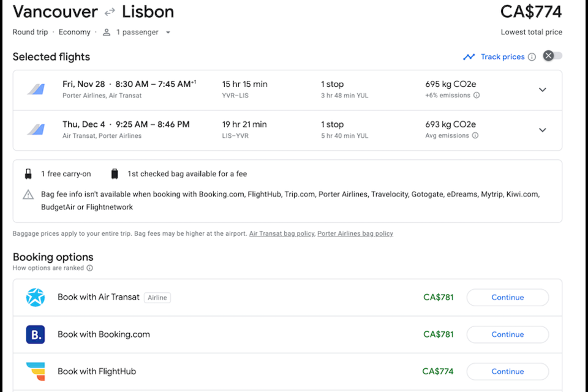The height and width of the screenshot is (392, 588).
Task: Open the Air Transat bag policy link
Action: 282,234
